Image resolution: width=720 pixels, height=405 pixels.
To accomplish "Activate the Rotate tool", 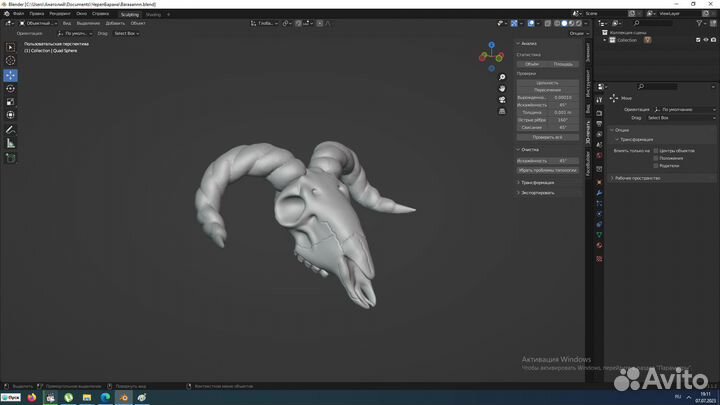I will click(x=11, y=88).
